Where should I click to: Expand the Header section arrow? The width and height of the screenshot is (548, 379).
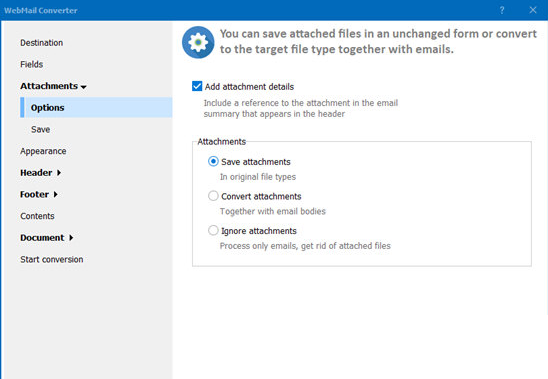pyautogui.click(x=59, y=173)
